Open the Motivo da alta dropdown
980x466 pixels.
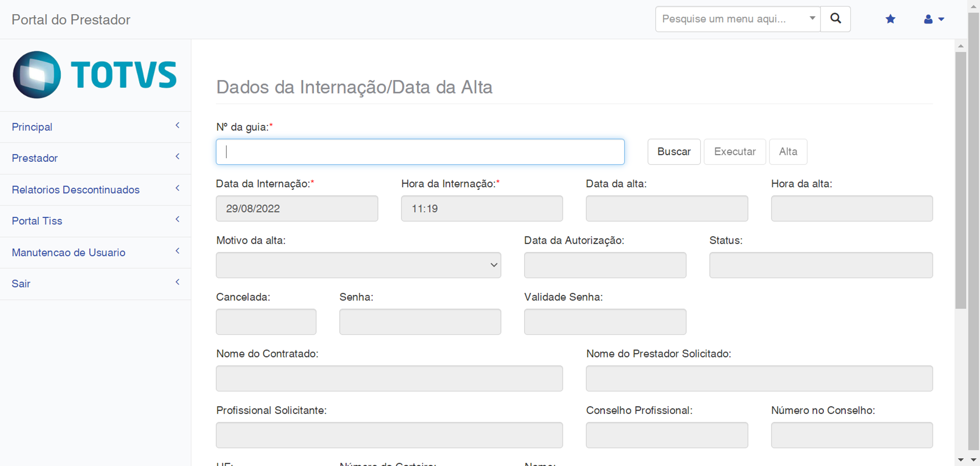tap(358, 265)
